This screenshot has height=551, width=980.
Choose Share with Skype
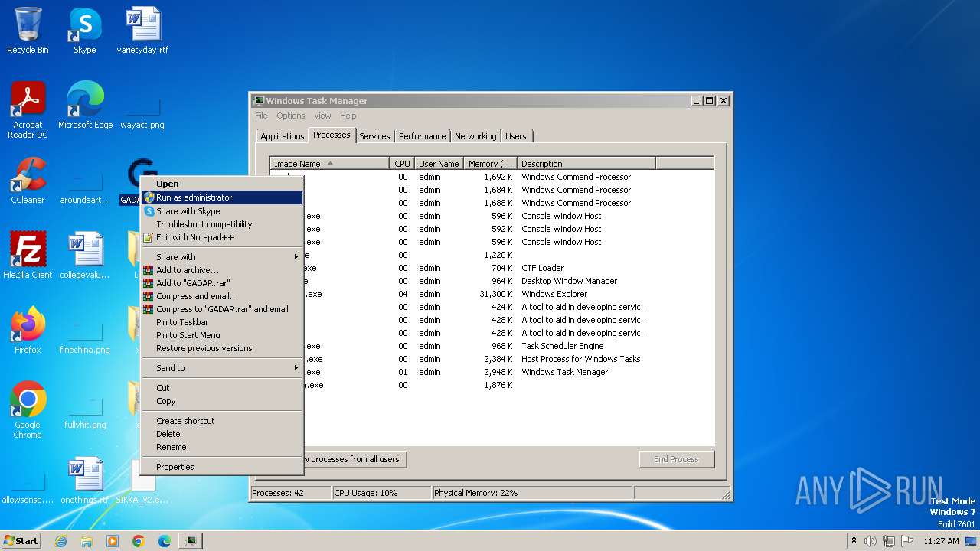coord(222,211)
